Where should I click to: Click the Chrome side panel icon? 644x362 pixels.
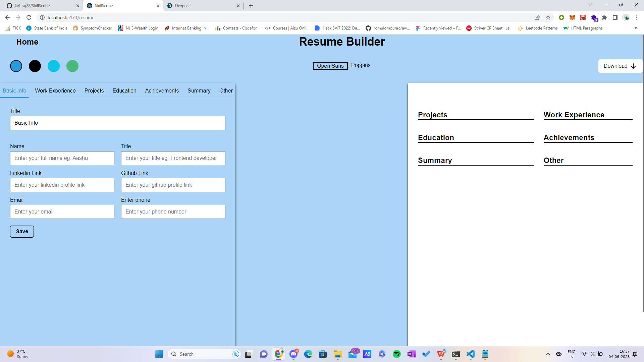click(615, 17)
